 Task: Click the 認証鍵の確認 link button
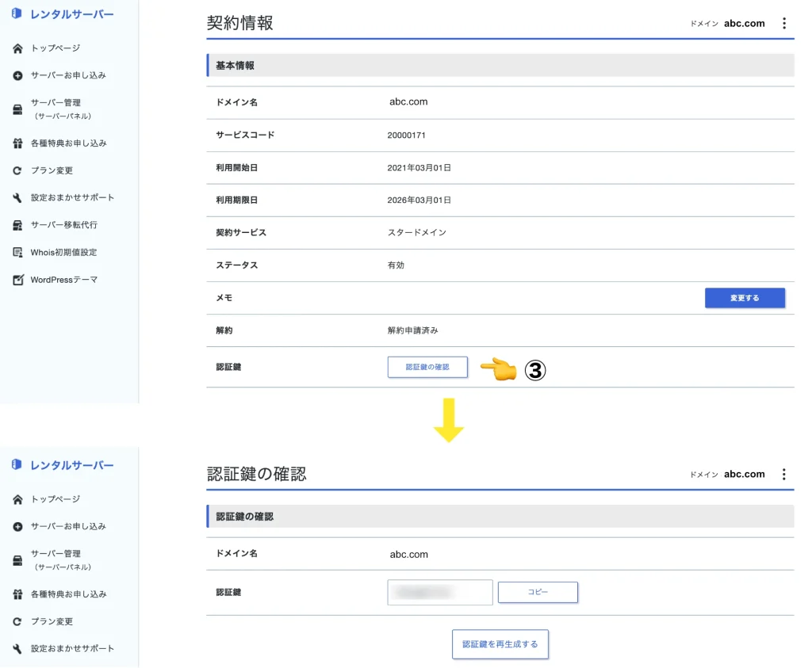(427, 367)
